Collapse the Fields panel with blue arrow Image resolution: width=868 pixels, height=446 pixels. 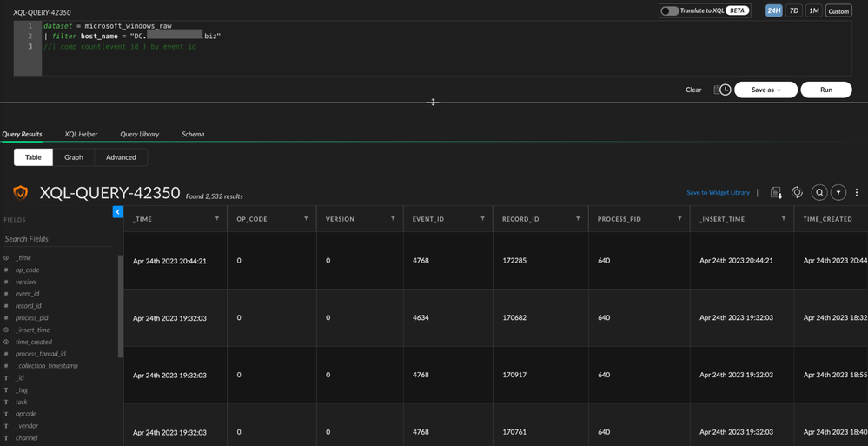118,212
